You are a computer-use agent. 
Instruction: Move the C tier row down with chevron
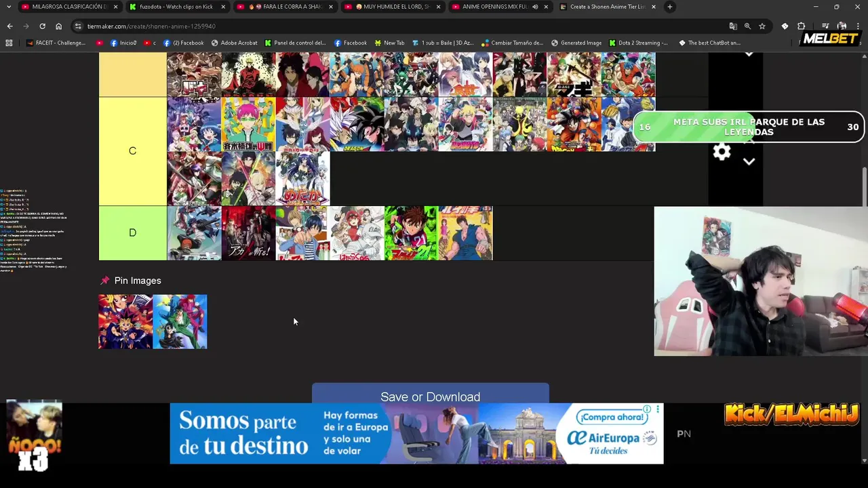click(749, 161)
